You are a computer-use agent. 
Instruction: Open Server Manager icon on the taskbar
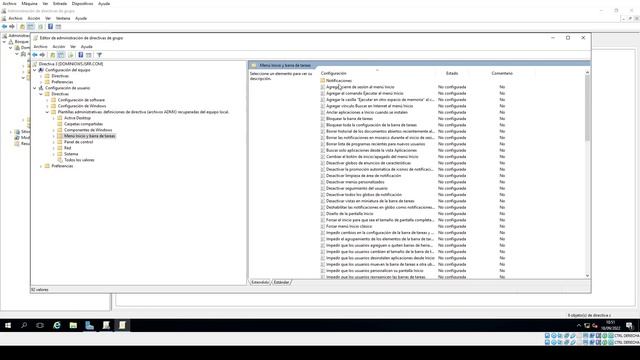point(89,325)
